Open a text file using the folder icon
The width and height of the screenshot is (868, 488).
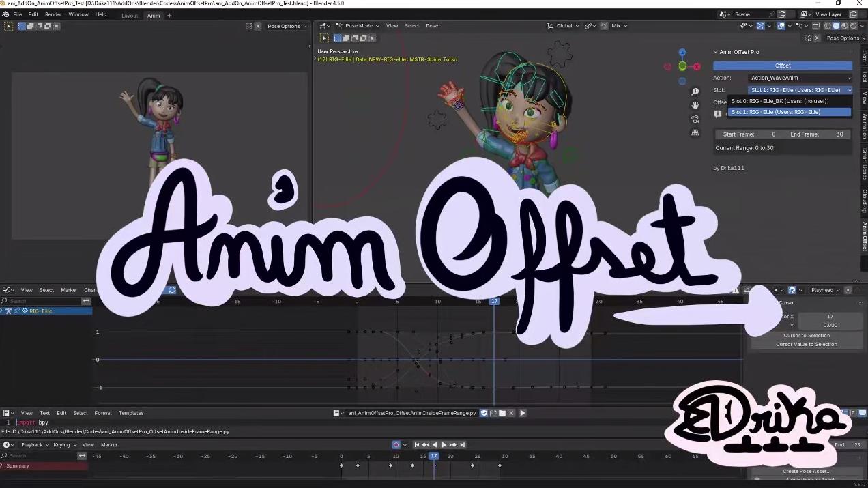point(502,413)
